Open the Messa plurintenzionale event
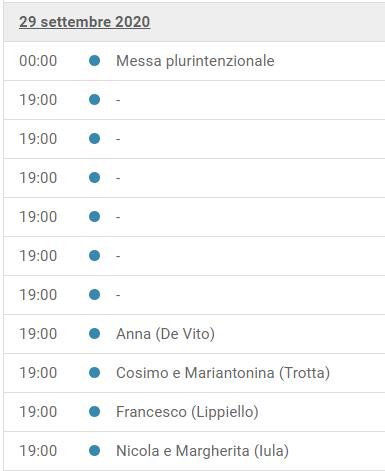 [195, 61]
